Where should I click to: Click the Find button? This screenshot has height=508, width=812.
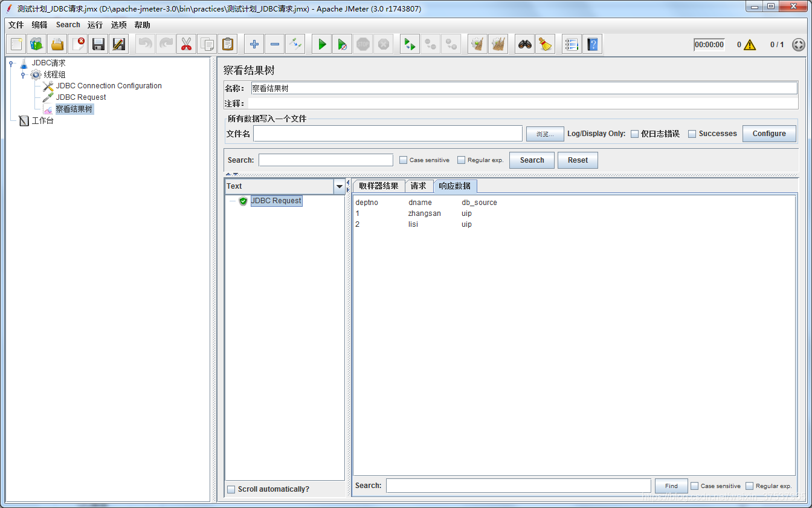(671, 486)
